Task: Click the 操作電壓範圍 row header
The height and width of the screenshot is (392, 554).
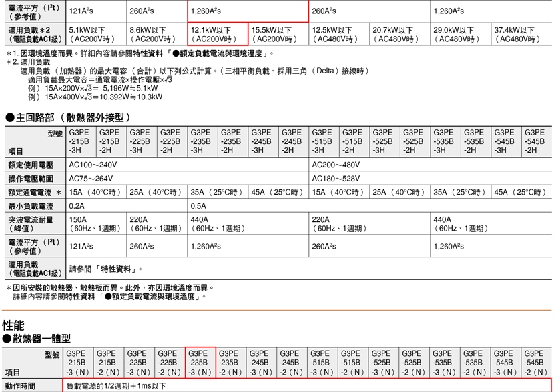Action: (35, 179)
